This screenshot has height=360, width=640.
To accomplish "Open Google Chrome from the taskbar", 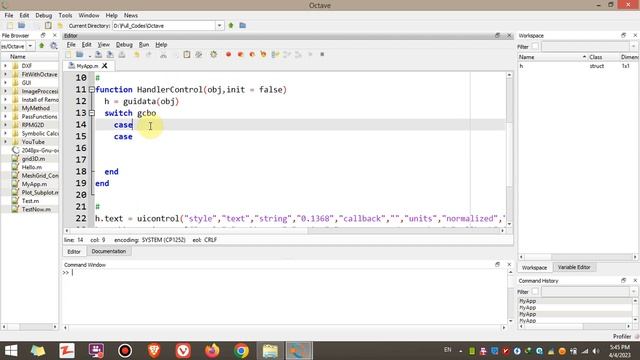I will (241, 351).
